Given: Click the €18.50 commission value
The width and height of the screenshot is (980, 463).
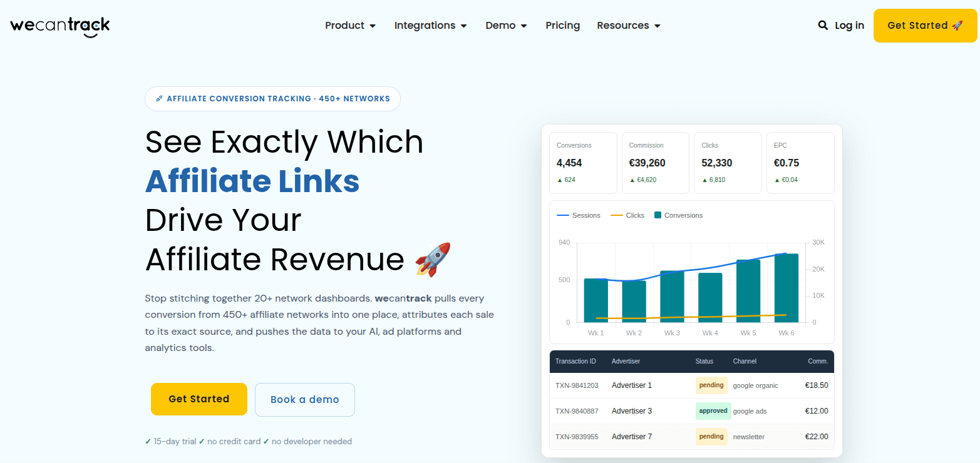Looking at the screenshot, I should click(x=817, y=385).
